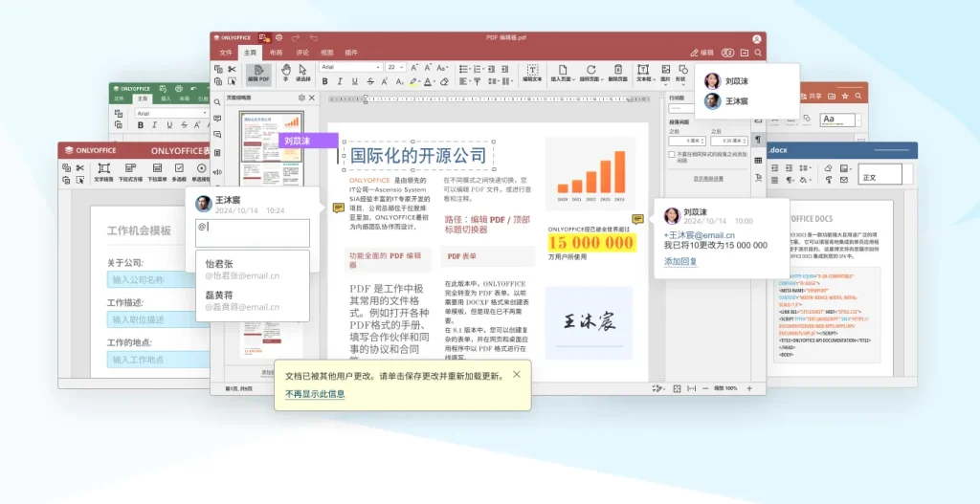Click the 多选框 checkbox tool in form window

click(x=179, y=172)
